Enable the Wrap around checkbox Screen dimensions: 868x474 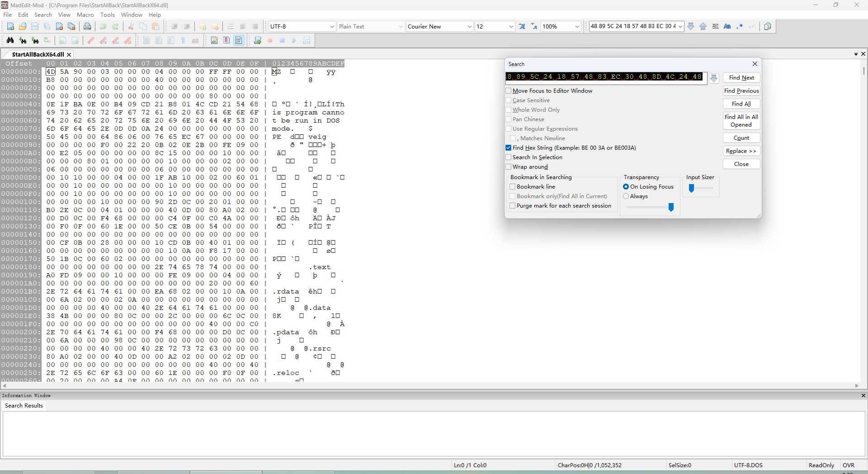point(509,167)
